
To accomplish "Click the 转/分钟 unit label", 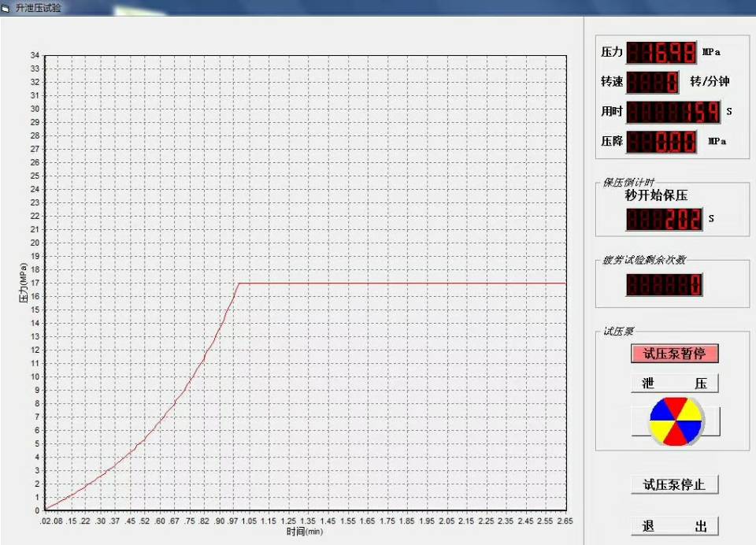I will pos(710,81).
